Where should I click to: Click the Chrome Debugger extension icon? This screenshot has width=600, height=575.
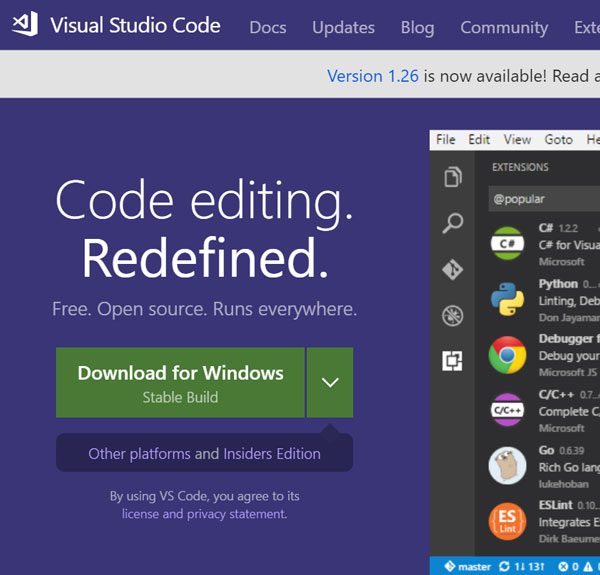coord(507,355)
